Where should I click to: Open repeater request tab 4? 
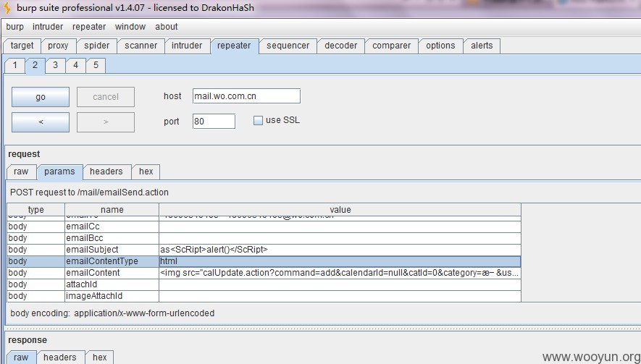click(75, 65)
